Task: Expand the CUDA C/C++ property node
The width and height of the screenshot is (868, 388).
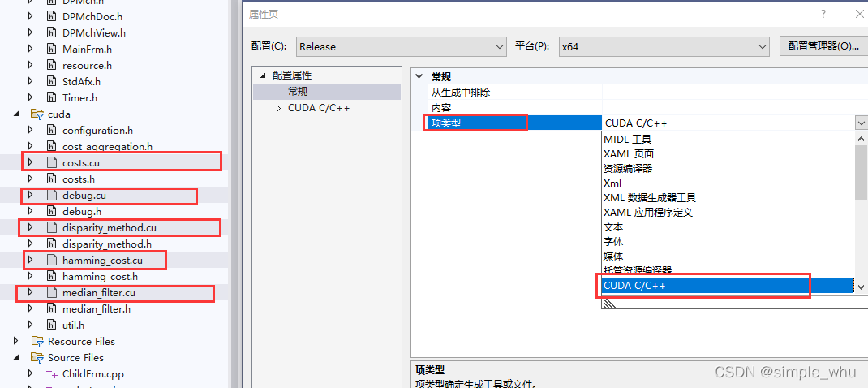Action: [278, 107]
